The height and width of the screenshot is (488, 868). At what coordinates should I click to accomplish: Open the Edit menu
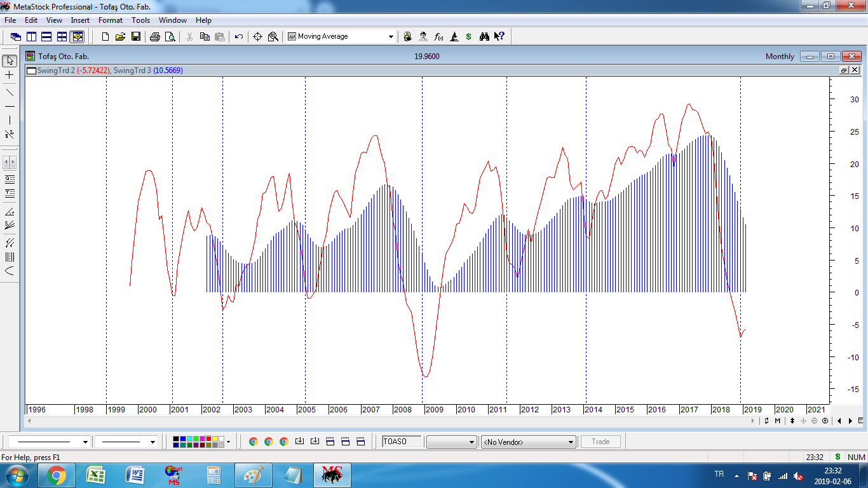click(31, 20)
